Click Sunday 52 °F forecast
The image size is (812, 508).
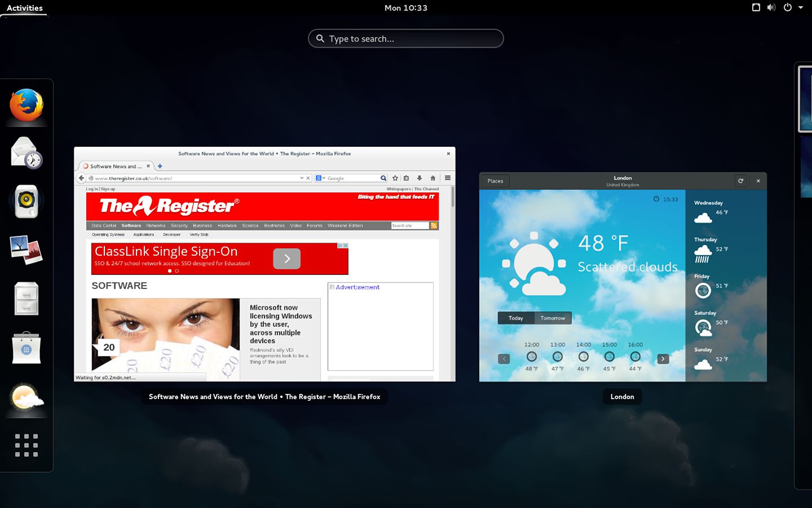click(712, 360)
